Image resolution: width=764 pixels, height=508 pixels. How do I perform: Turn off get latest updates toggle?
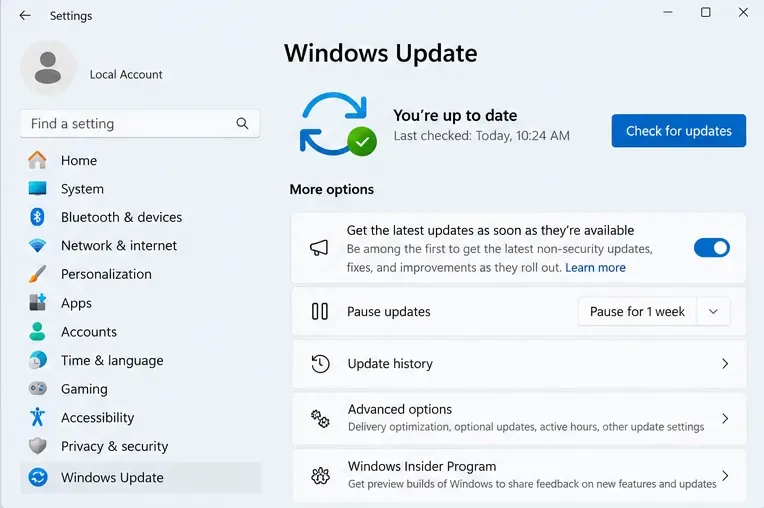coord(712,248)
